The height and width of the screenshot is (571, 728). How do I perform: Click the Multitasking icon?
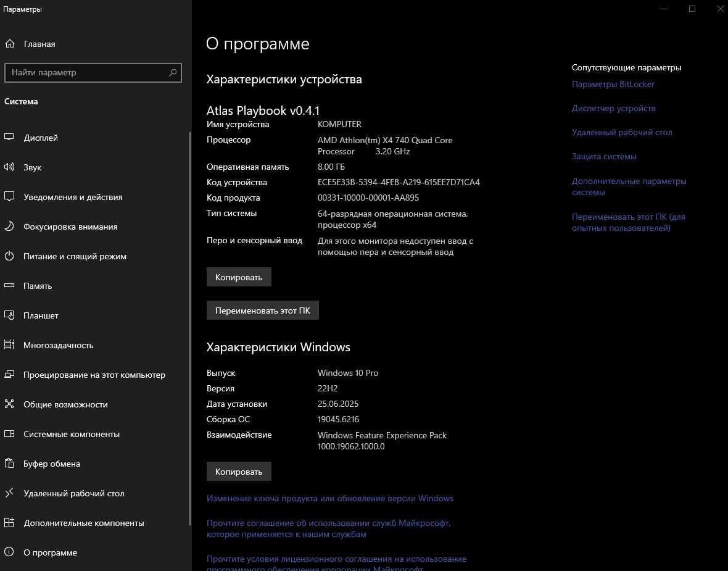pos(9,344)
